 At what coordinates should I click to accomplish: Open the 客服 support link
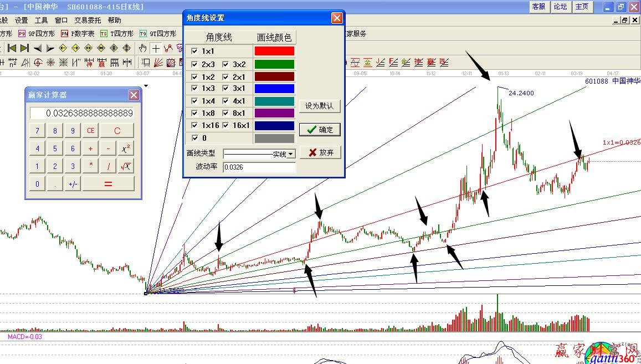(539, 7)
